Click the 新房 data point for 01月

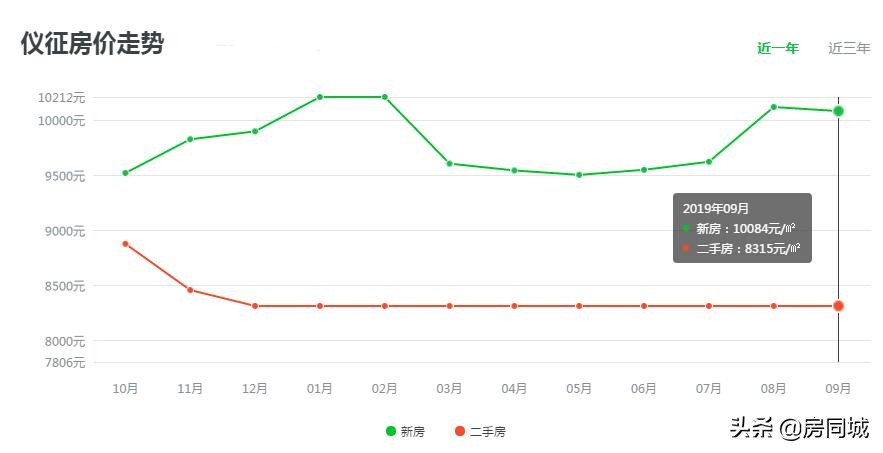click(x=320, y=97)
